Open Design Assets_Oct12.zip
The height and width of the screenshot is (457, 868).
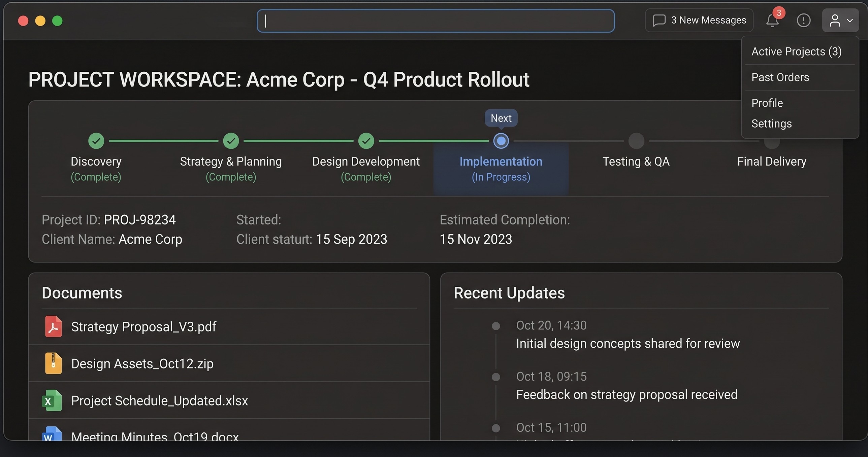(142, 364)
